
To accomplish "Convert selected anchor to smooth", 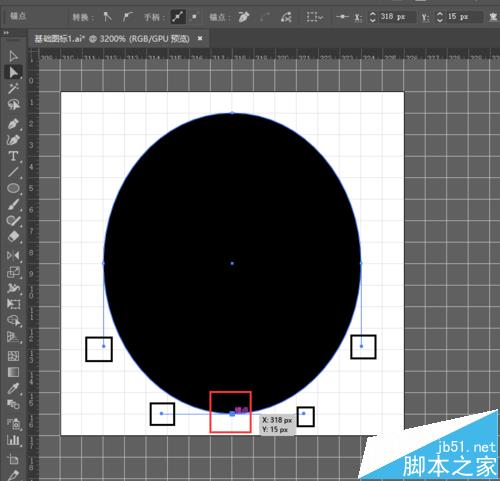I will point(127,17).
